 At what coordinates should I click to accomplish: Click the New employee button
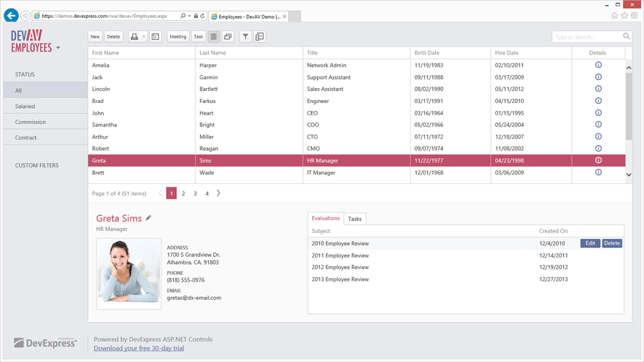click(x=95, y=36)
